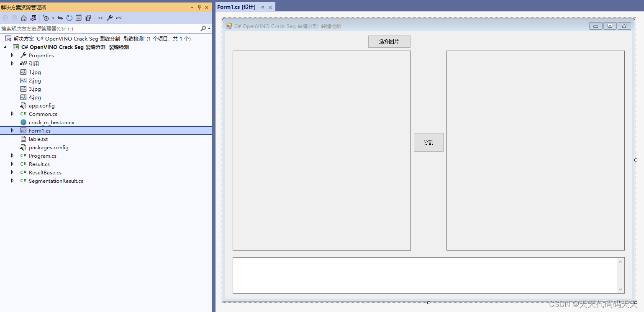Select the right picture box on form
Screen dimensions: 644x312
click(x=536, y=151)
